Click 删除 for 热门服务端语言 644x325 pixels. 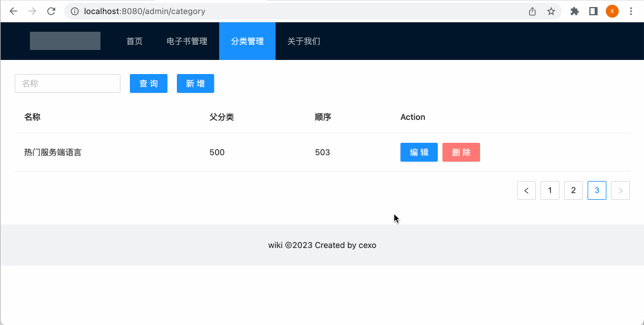point(461,152)
